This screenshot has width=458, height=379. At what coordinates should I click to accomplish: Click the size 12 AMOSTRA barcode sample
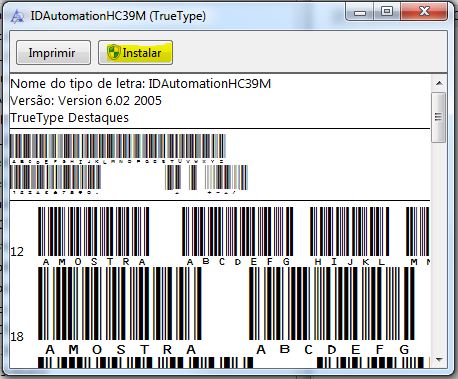(x=94, y=236)
